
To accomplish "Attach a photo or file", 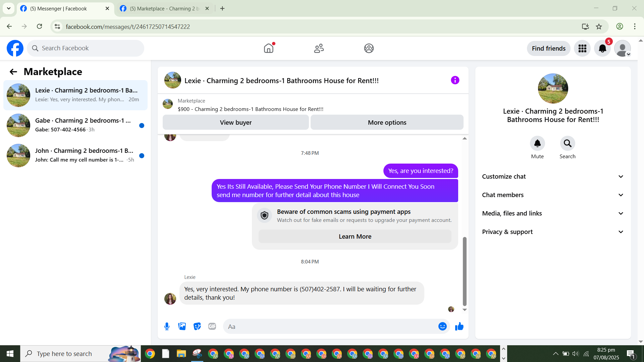I will point(182,326).
